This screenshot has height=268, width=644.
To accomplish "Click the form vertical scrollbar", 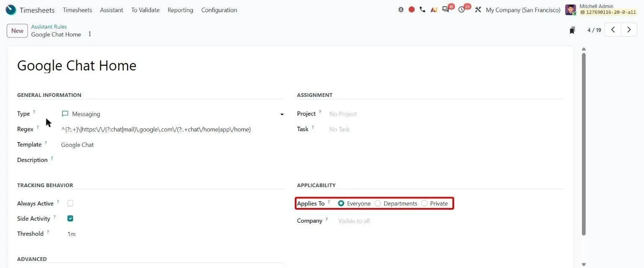I will point(584,145).
